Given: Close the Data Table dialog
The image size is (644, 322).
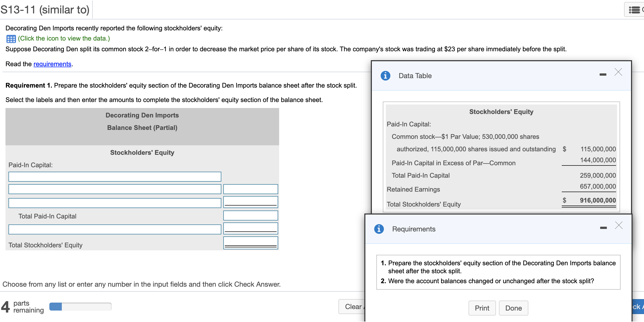Looking at the screenshot, I should coord(619,72).
